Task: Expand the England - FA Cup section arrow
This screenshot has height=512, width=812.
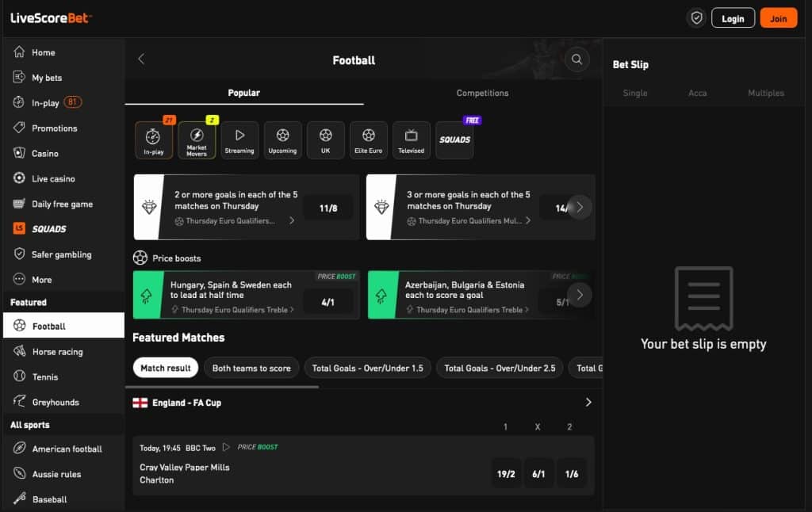Action: (588, 403)
